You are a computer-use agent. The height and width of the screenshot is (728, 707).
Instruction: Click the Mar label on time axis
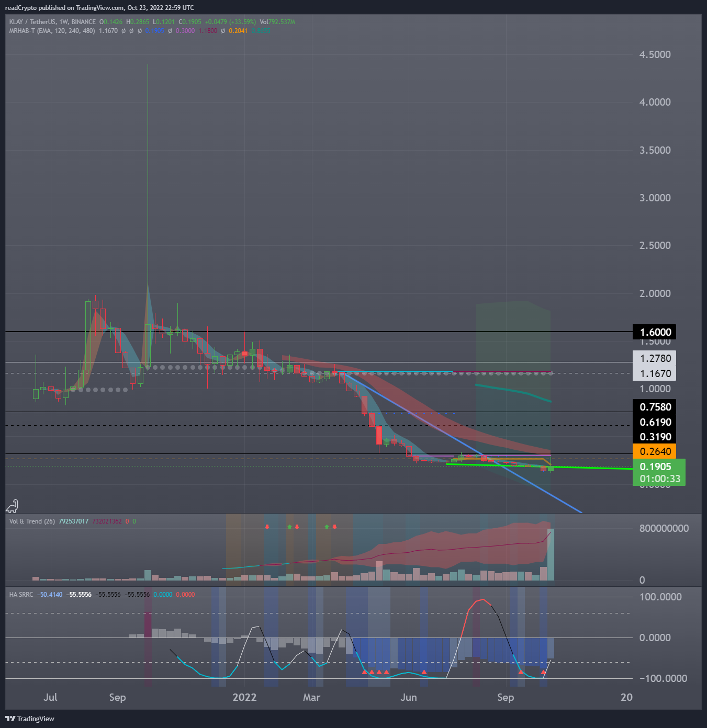311,697
